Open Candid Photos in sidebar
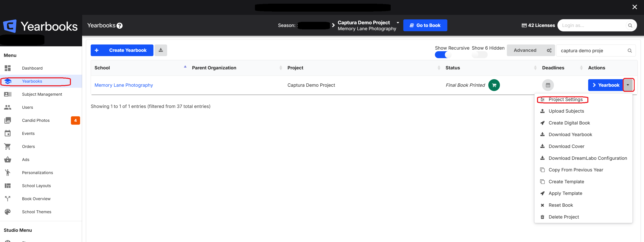Viewport: 644px width, 242px height. (36, 120)
